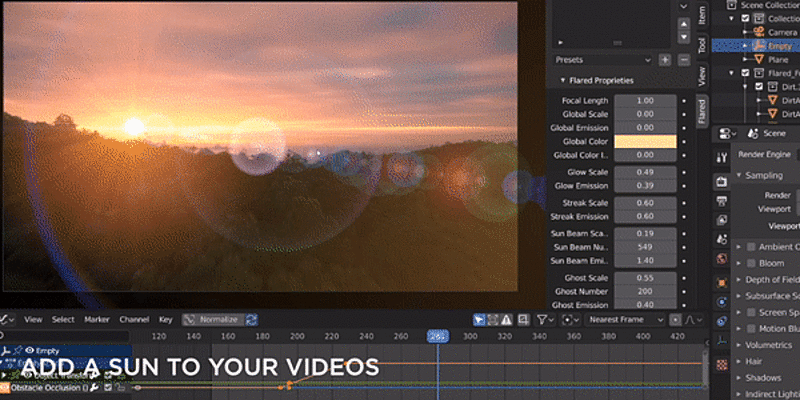Toggle the Flared collection checkbox in outliner
800x400 pixels.
pyautogui.click(x=745, y=73)
